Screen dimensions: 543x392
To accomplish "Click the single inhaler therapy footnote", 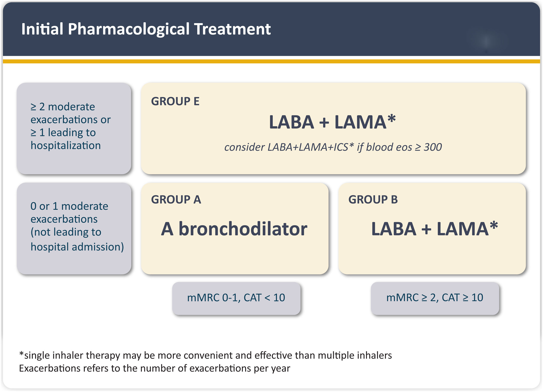I will point(205,355).
